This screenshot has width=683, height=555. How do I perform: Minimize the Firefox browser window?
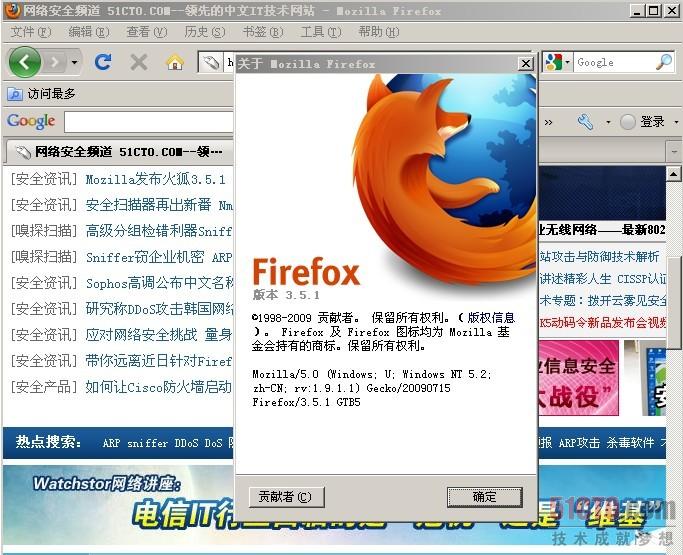tap(638, 10)
